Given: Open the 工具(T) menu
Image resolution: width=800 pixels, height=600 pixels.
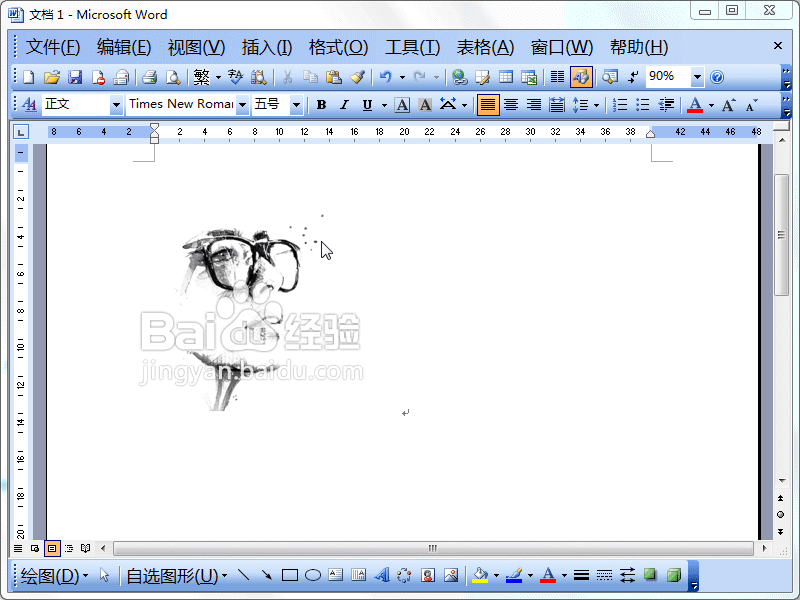Looking at the screenshot, I should click(412, 47).
